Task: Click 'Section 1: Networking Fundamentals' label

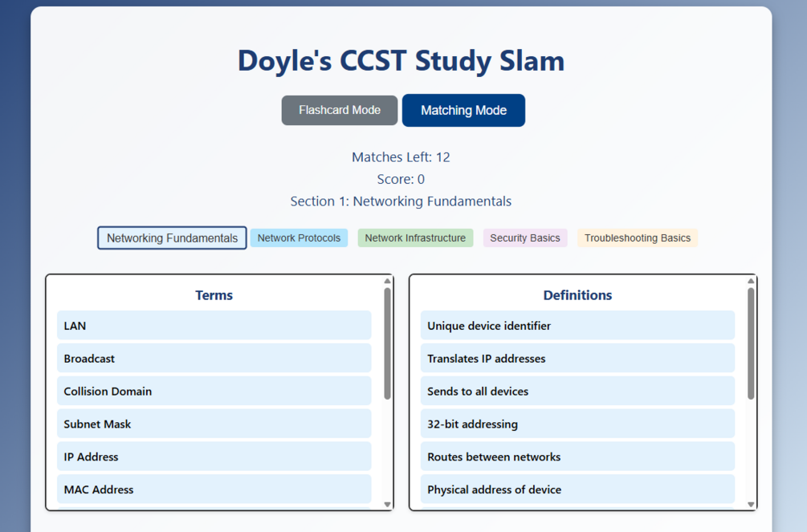Action: coord(401,201)
